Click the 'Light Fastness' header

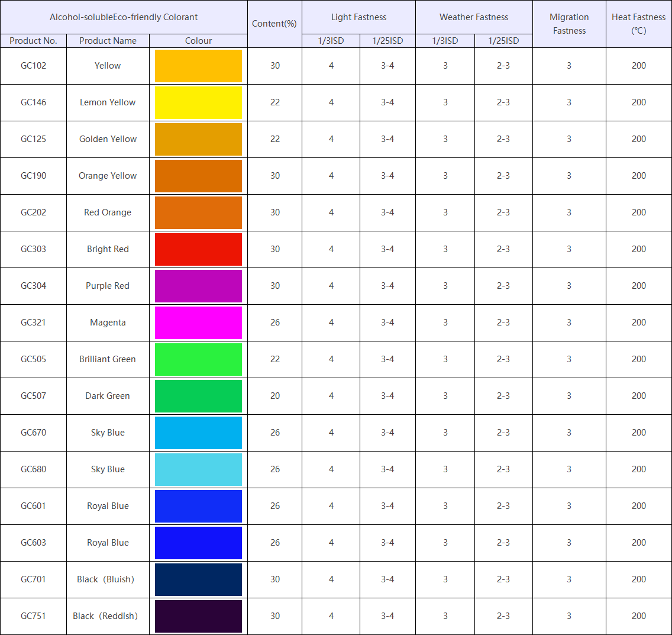tap(358, 17)
